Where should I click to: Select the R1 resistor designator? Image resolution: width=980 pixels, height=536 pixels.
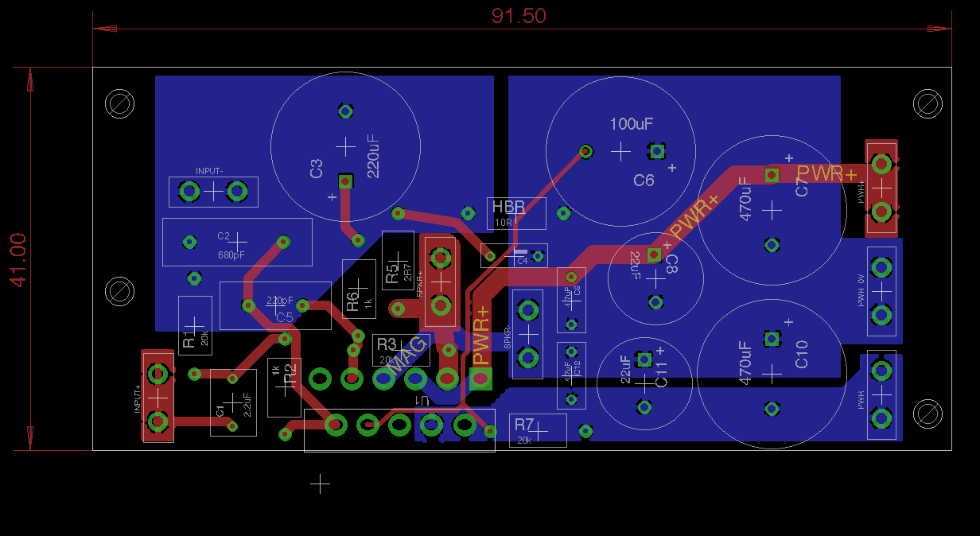tap(189, 340)
